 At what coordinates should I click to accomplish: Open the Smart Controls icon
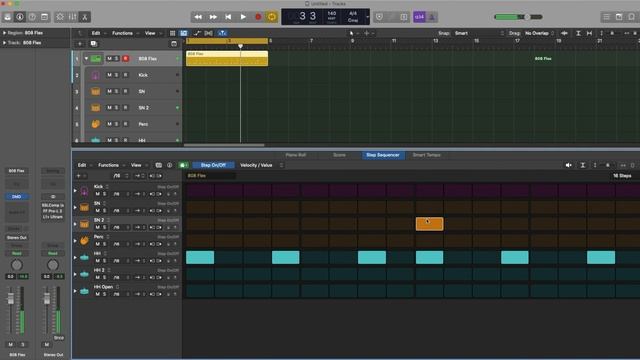coord(60,17)
